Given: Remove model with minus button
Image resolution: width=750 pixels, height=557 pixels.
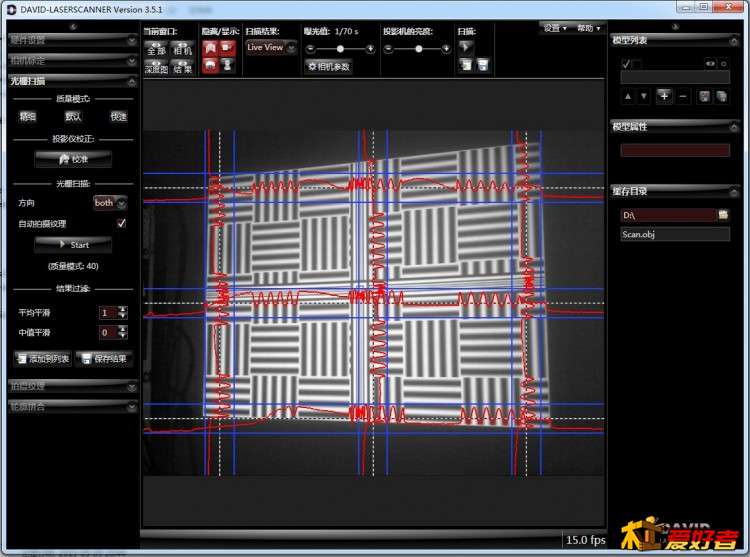Looking at the screenshot, I should [683, 97].
